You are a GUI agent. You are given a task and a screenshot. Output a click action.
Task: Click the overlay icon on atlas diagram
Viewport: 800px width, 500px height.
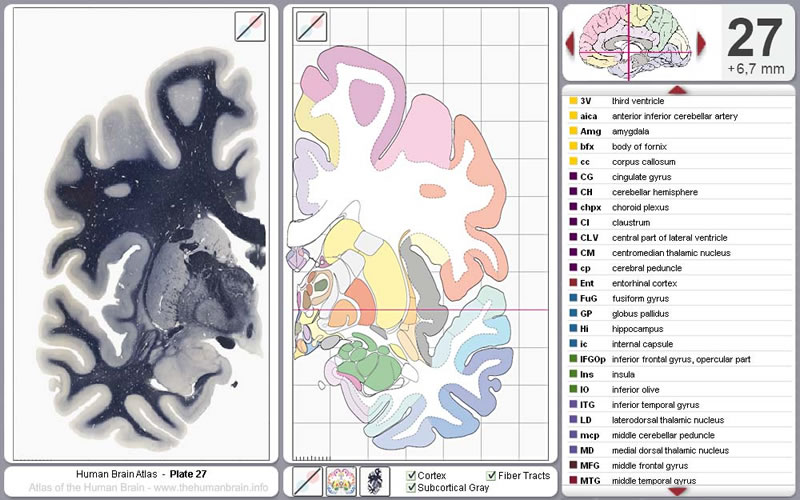tap(311, 26)
